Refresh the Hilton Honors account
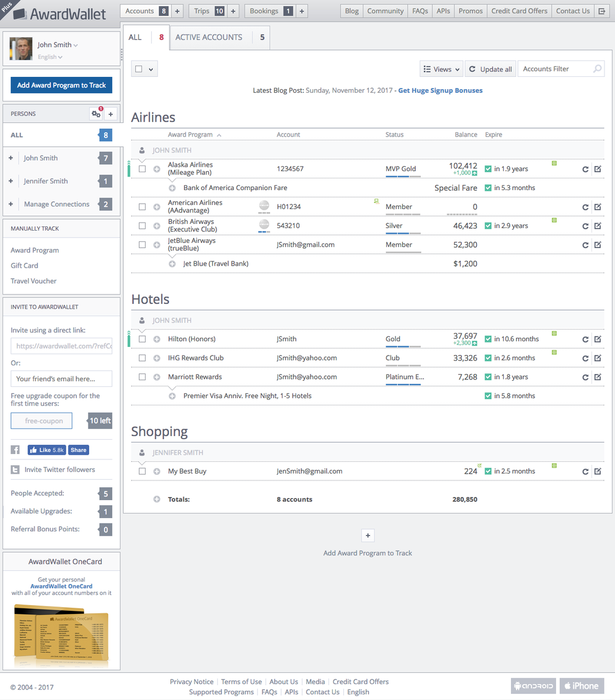 (x=585, y=339)
